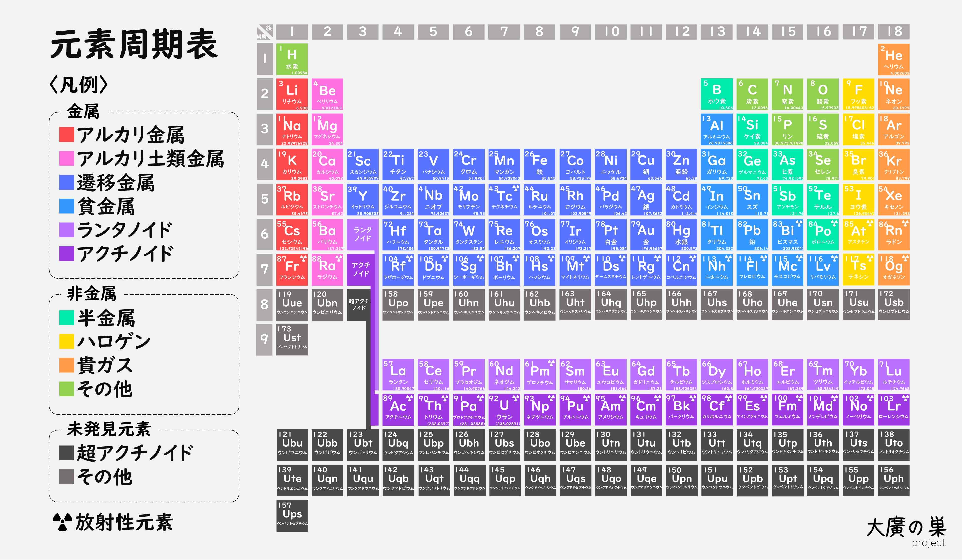The image size is (962, 560).
Task: Select the Helium (He) element tile
Action: pos(893,59)
